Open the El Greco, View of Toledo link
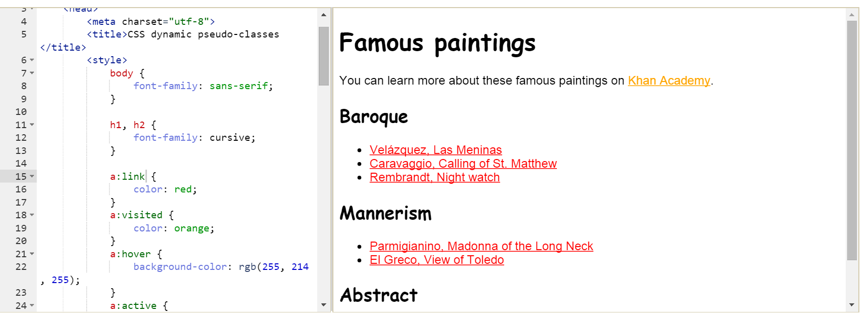Screen dimensions: 868x316 (437, 260)
